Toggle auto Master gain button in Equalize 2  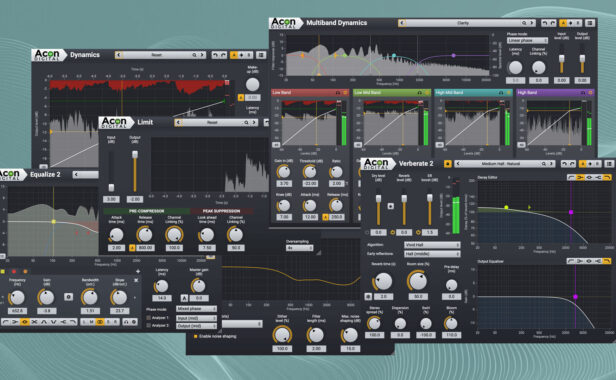[x=184, y=298]
